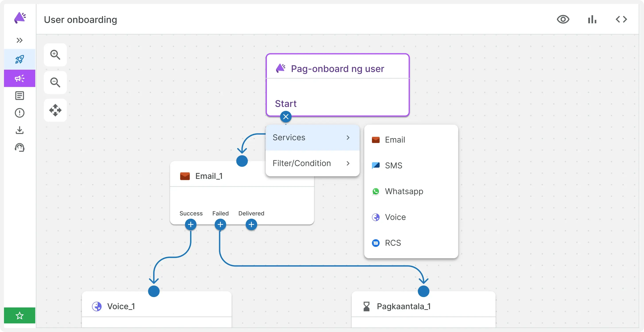
Task: Click the green star button
Action: (19, 315)
